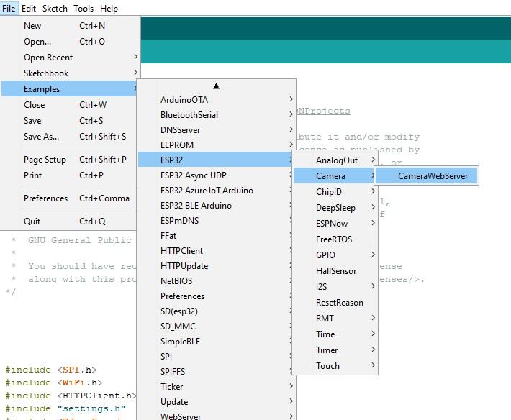Open the FreeRTOS example

point(335,239)
